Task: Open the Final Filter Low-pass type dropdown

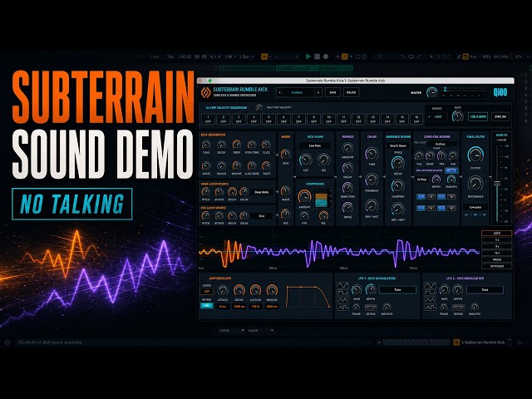Action: point(475,207)
